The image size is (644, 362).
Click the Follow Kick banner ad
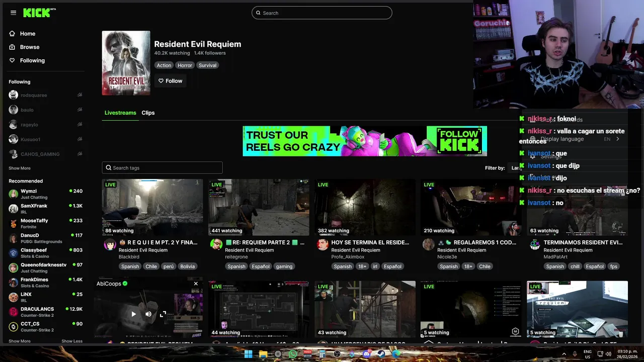[365, 141]
